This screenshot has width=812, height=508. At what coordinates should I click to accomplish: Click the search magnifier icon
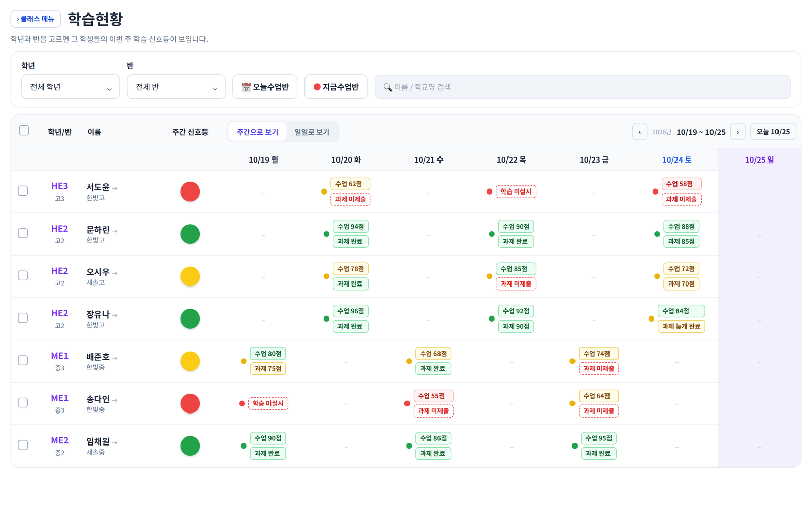[388, 87]
